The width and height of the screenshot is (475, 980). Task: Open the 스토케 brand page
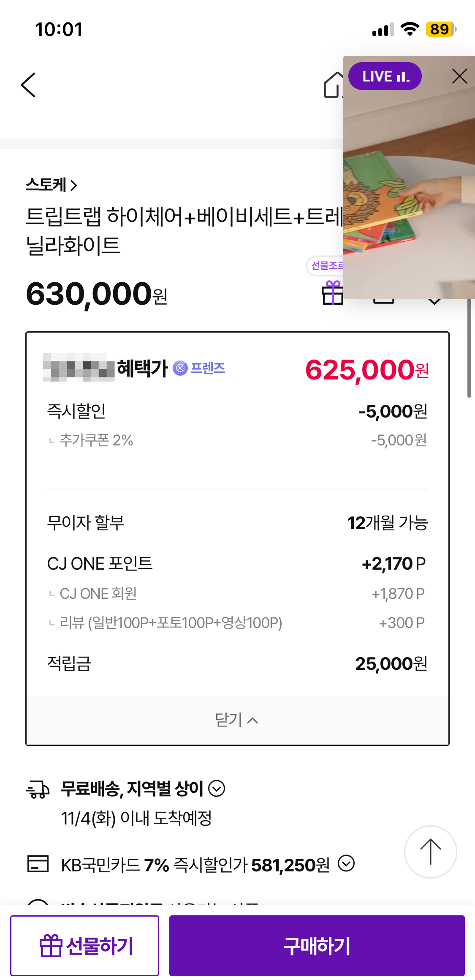(x=51, y=185)
